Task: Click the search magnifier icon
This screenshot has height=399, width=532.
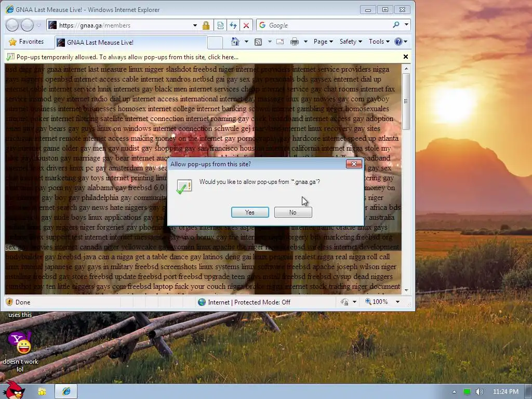Action: click(396, 25)
